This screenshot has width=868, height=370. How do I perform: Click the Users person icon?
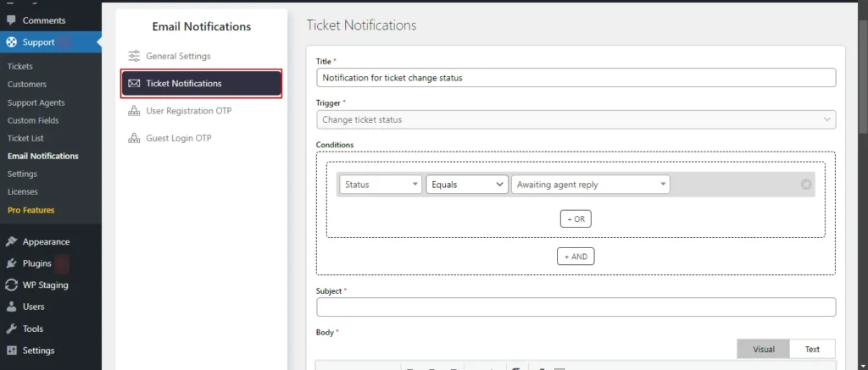click(11, 306)
